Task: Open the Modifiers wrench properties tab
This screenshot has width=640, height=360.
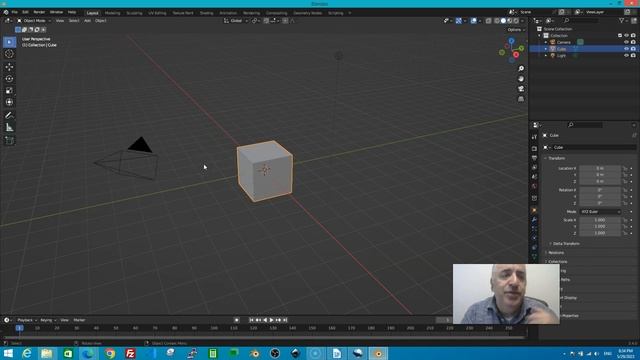Action: pos(534,220)
